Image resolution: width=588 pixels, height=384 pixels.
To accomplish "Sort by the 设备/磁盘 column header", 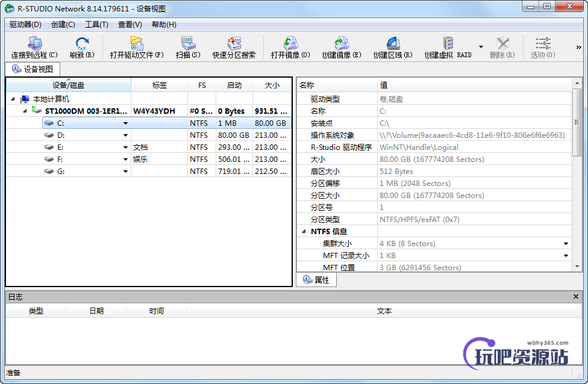I will [x=69, y=85].
